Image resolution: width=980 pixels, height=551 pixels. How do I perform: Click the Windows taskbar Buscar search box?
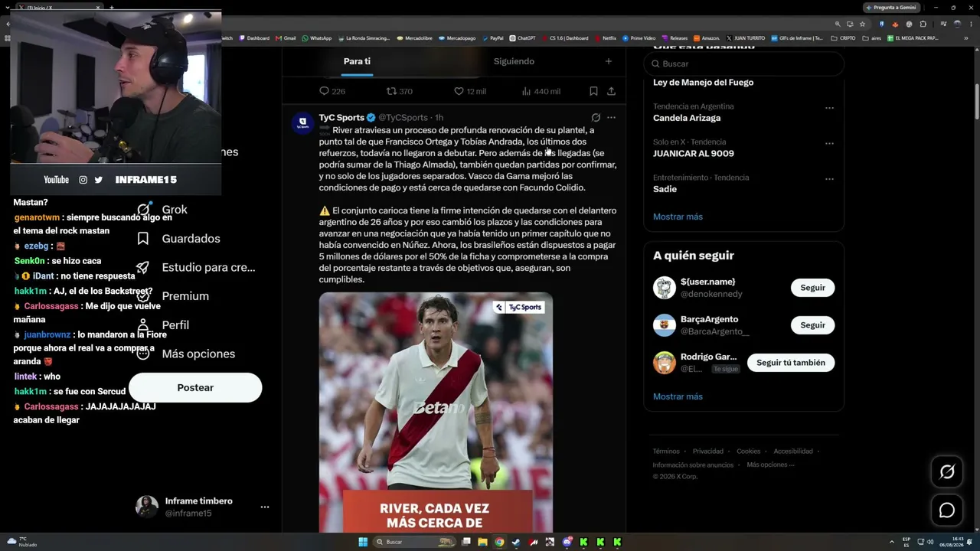click(413, 543)
